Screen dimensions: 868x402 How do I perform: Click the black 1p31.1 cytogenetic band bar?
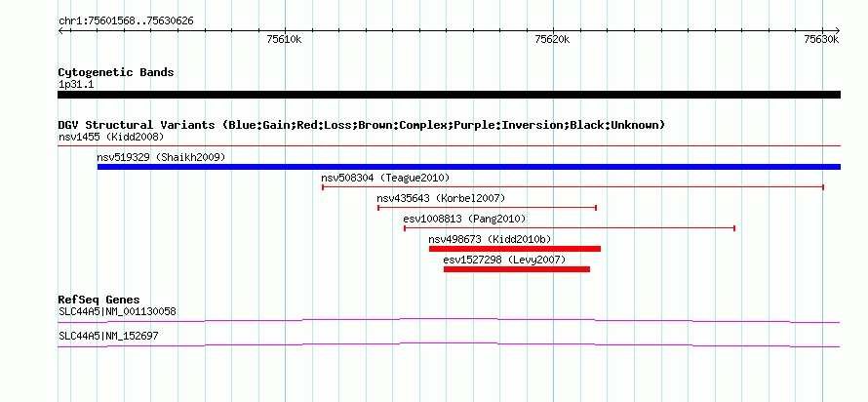click(449, 95)
